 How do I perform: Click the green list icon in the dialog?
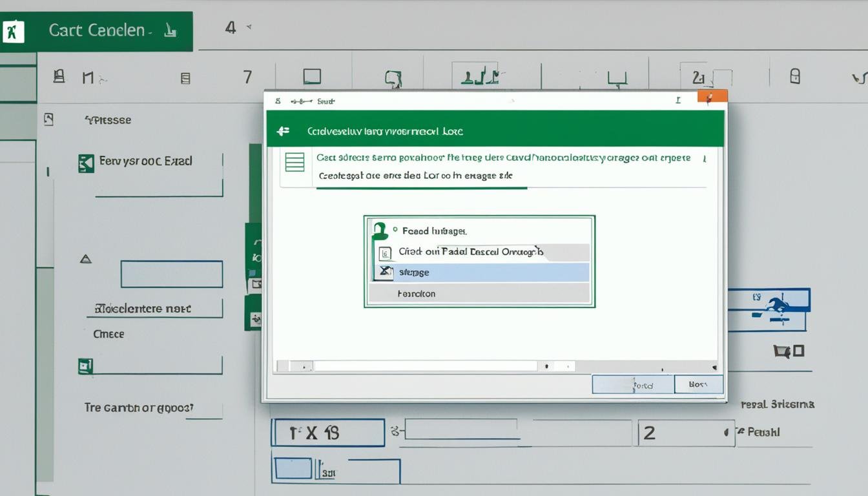pyautogui.click(x=294, y=161)
